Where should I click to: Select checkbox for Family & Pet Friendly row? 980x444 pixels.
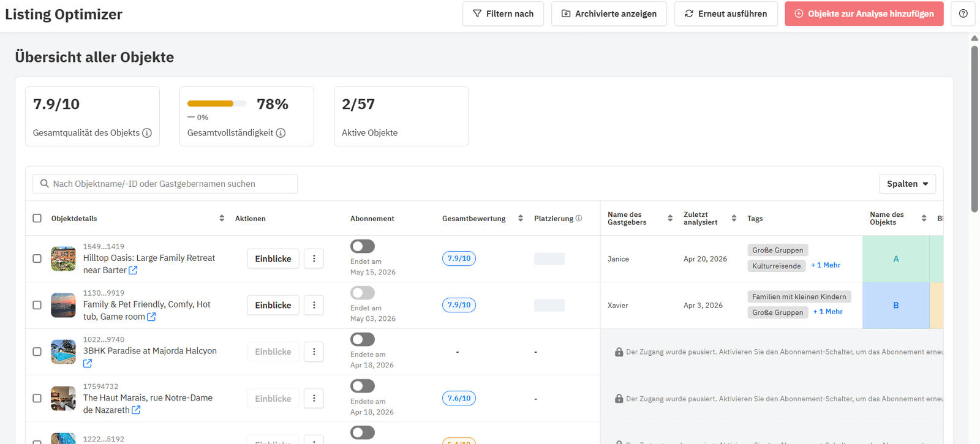(37, 305)
